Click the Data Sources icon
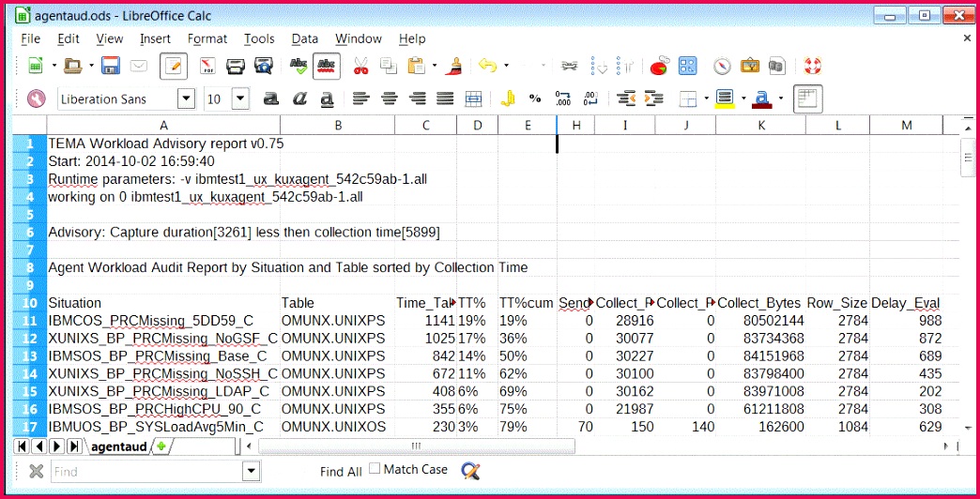 coord(777,66)
